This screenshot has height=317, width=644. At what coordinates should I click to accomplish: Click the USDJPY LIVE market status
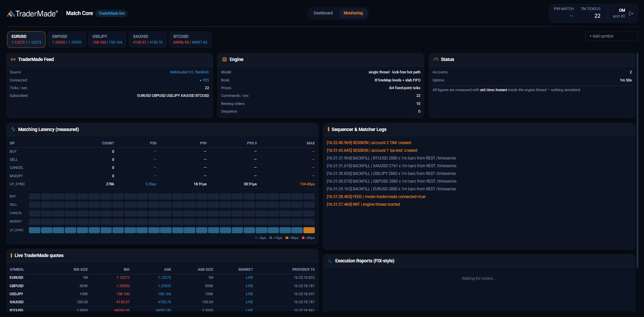point(249,294)
